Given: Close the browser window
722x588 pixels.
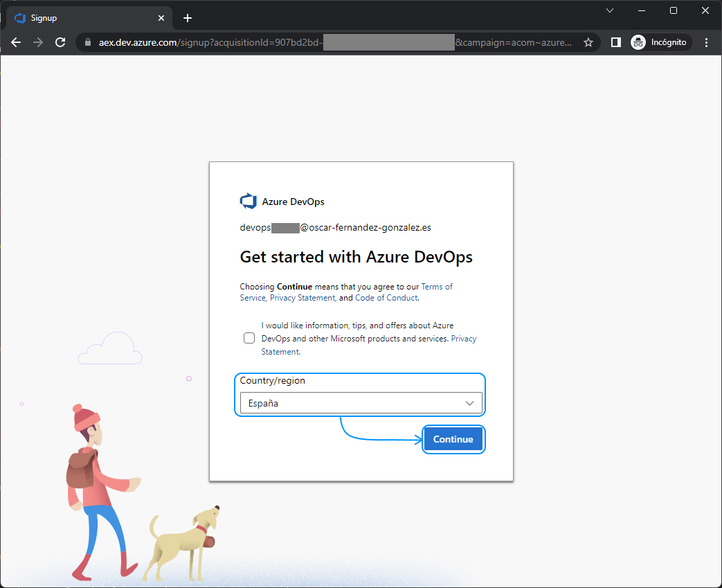Looking at the screenshot, I should [705, 10].
